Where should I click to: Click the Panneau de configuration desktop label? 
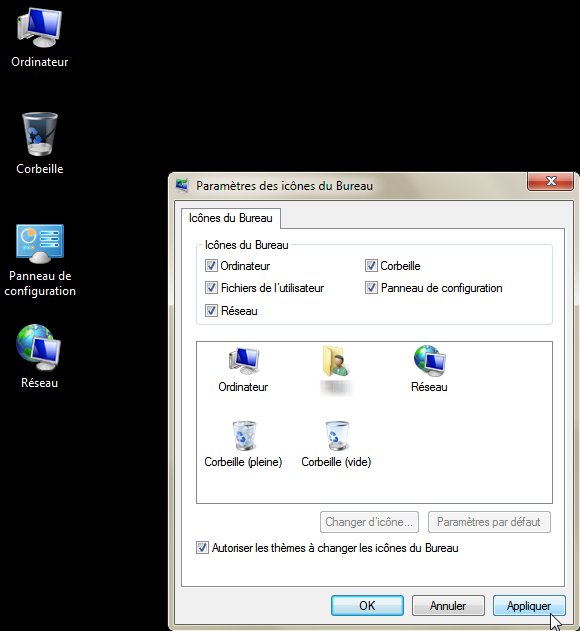(40, 283)
